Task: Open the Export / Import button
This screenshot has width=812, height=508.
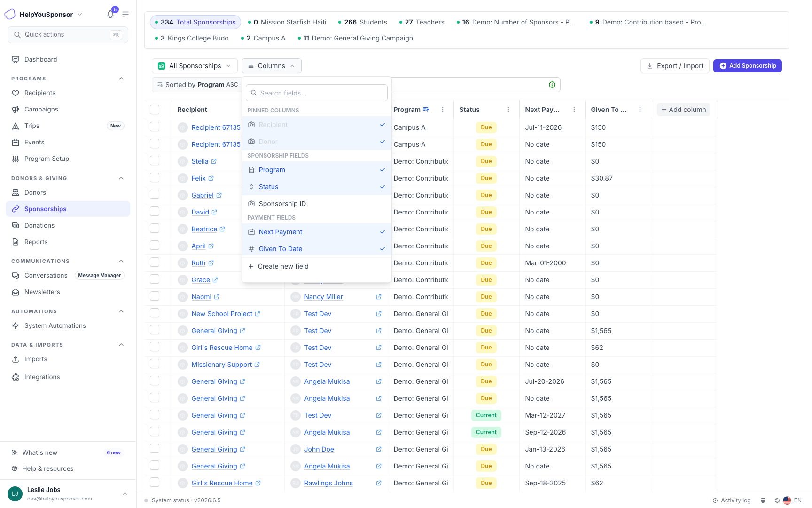Action: click(x=675, y=66)
